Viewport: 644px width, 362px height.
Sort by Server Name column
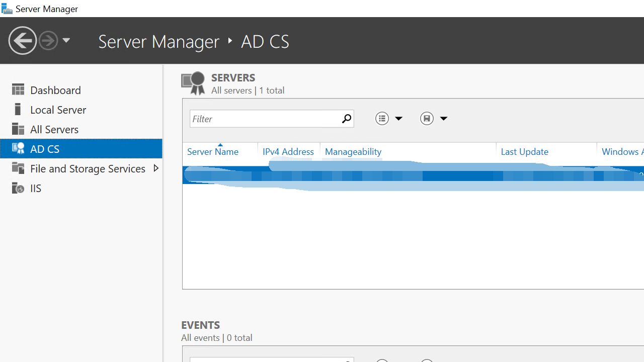coord(213,152)
